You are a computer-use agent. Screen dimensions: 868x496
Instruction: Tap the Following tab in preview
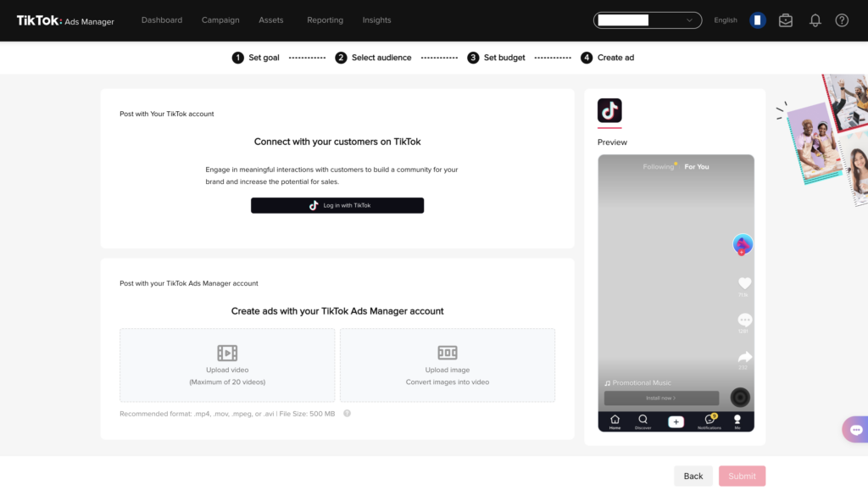point(658,167)
